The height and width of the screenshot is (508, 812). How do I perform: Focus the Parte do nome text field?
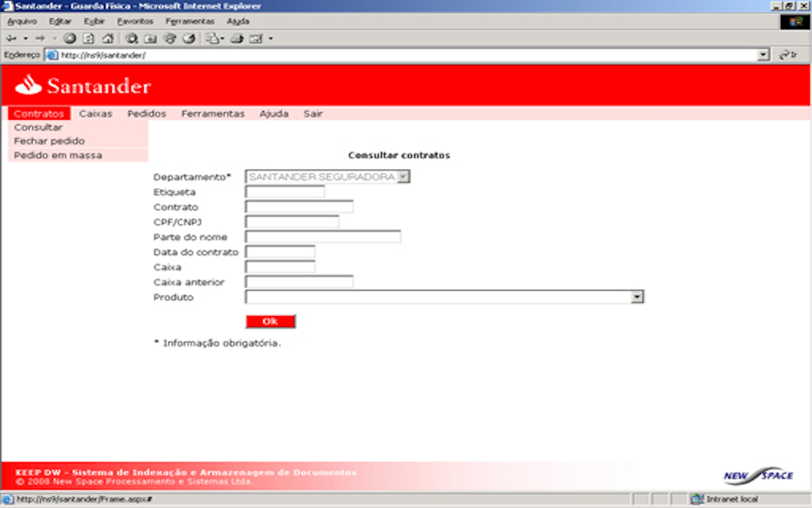coord(323,237)
